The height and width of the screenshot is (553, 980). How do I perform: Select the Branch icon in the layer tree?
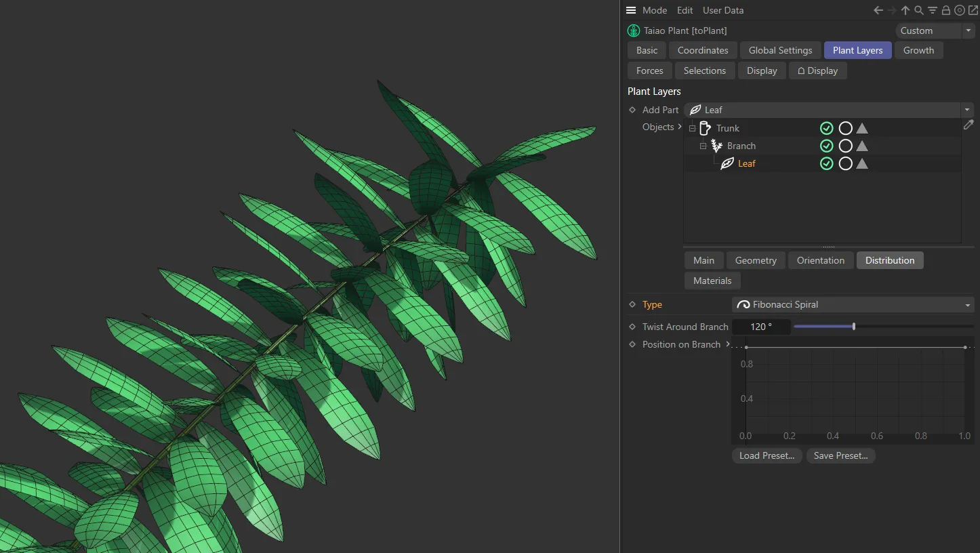(x=716, y=146)
